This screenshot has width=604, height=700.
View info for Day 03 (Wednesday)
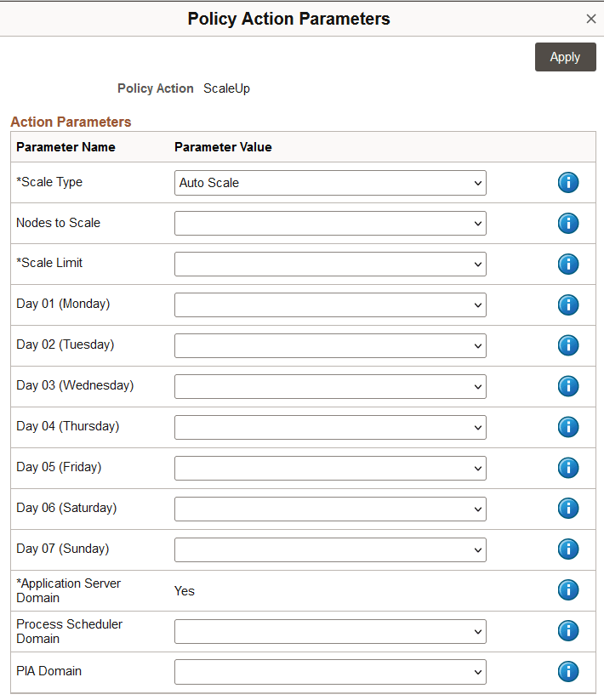pos(568,386)
